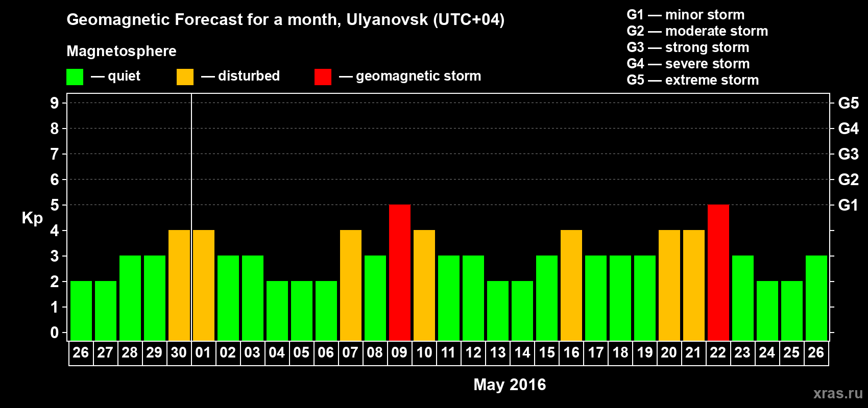Click the G1 right-axis label

tap(848, 205)
